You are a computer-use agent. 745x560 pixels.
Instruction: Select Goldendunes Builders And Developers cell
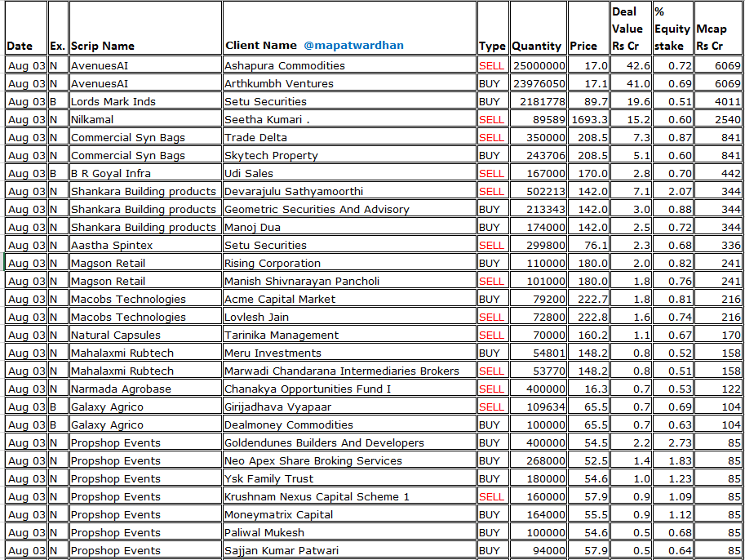tap(349, 443)
